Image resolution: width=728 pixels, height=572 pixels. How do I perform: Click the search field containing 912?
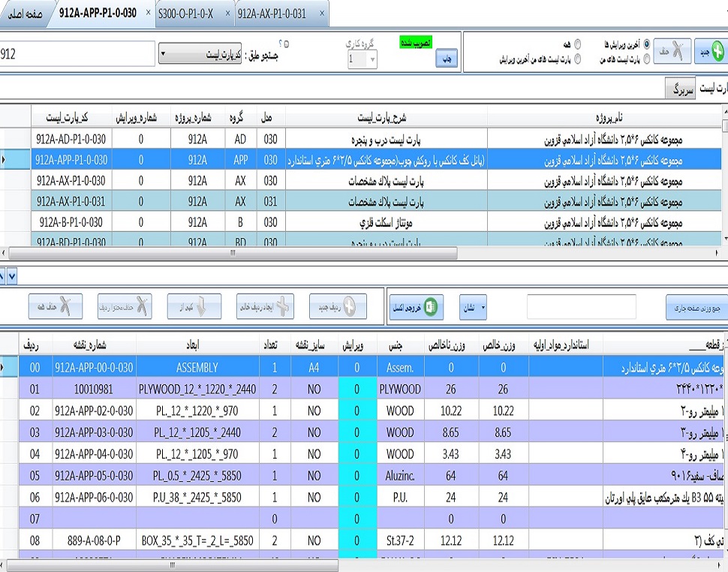77,54
